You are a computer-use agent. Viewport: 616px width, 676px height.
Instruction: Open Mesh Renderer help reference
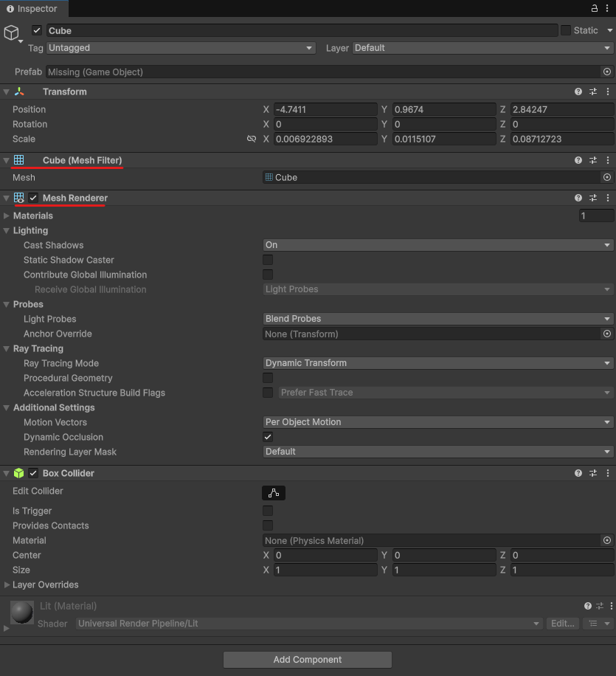[x=578, y=198]
